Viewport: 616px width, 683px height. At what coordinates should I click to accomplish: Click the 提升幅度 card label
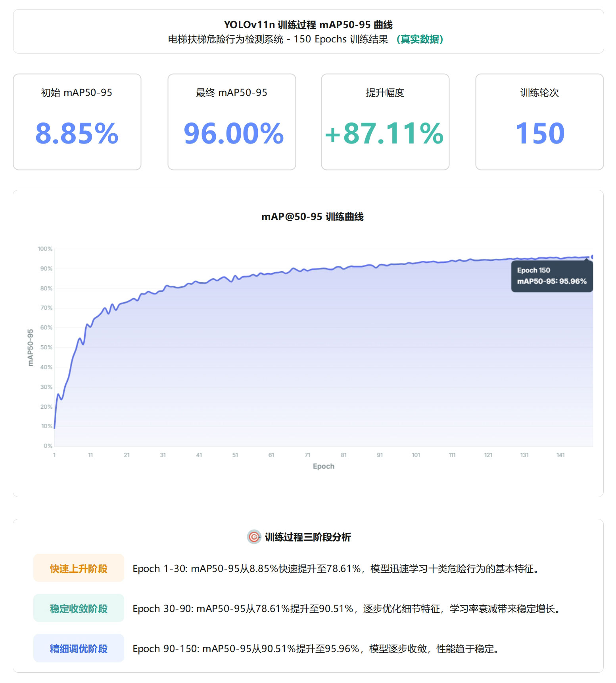(x=385, y=93)
